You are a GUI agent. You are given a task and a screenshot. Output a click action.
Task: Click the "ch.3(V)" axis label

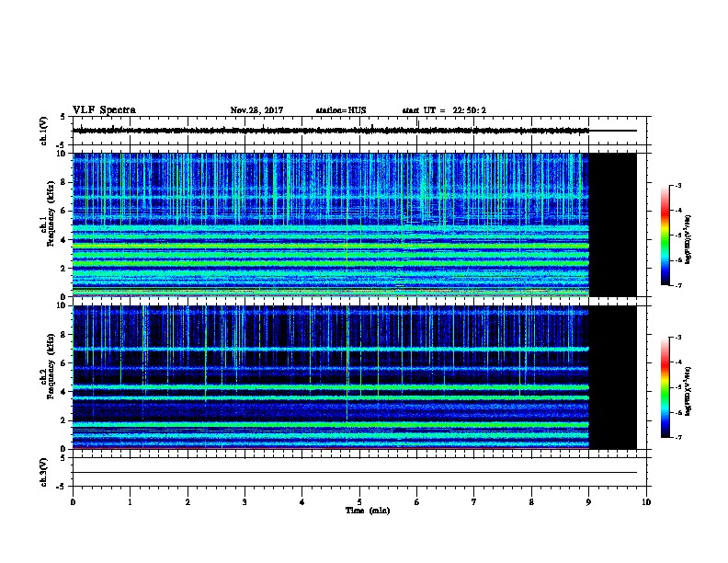pyautogui.click(x=43, y=472)
